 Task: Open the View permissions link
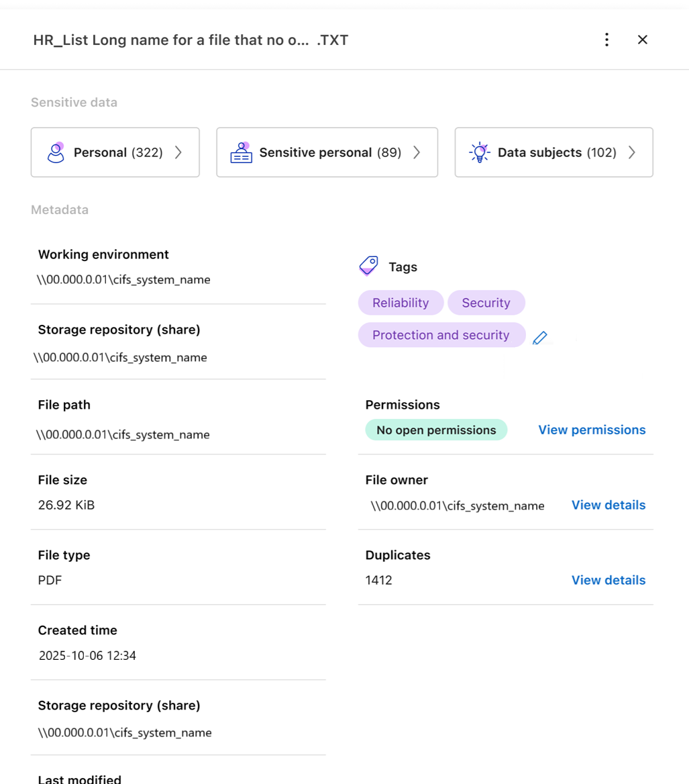pyautogui.click(x=592, y=430)
